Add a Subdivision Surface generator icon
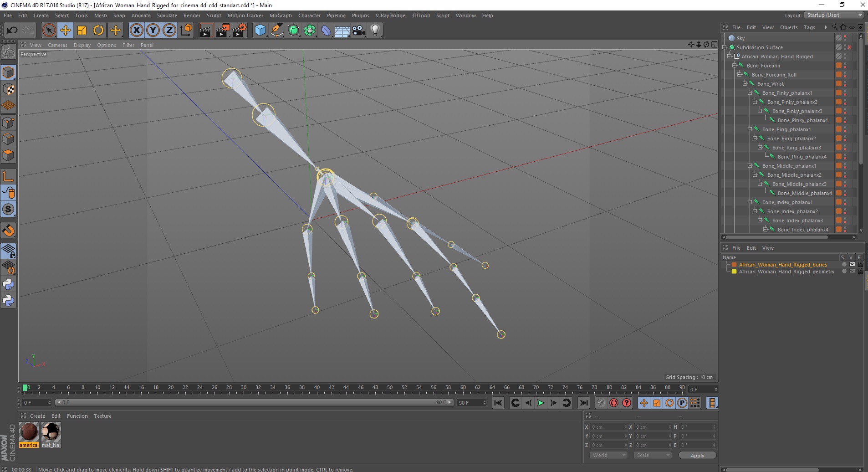The width and height of the screenshot is (868, 472). click(293, 30)
